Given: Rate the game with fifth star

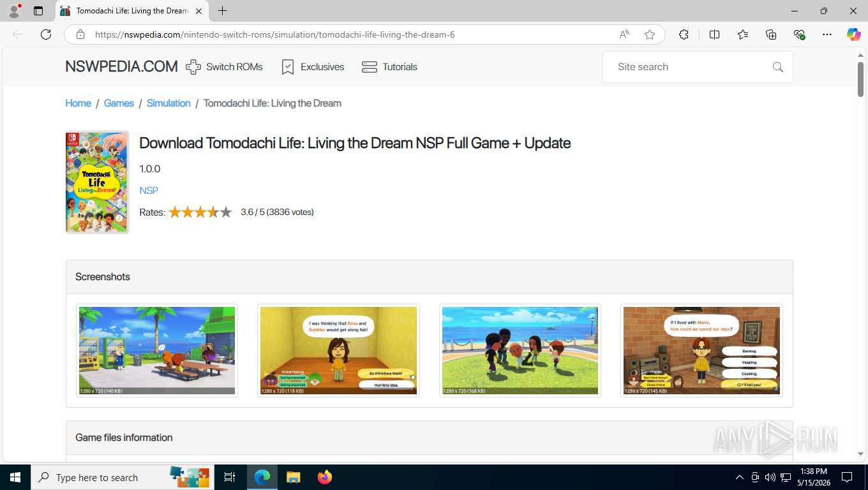Looking at the screenshot, I should click(226, 212).
